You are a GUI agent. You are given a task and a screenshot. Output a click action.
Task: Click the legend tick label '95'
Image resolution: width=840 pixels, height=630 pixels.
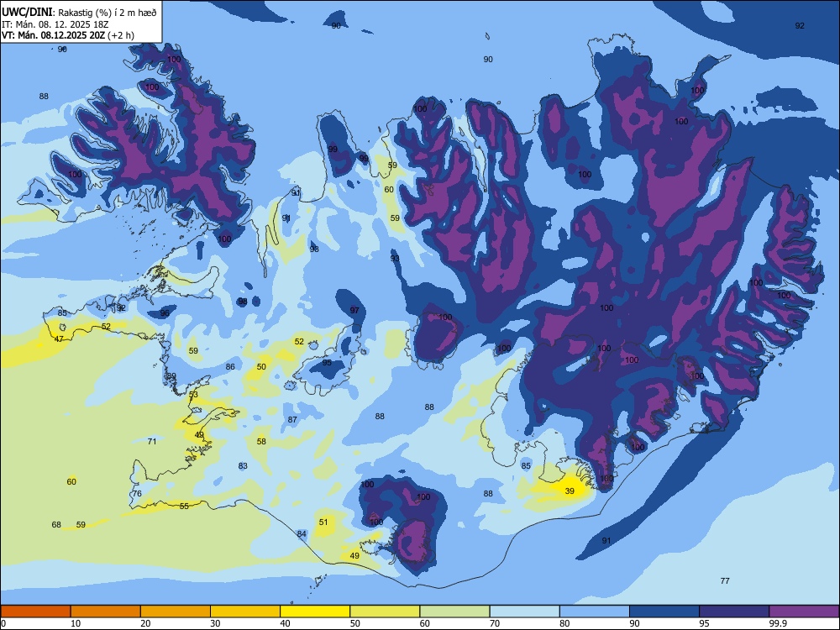pyautogui.click(x=705, y=623)
